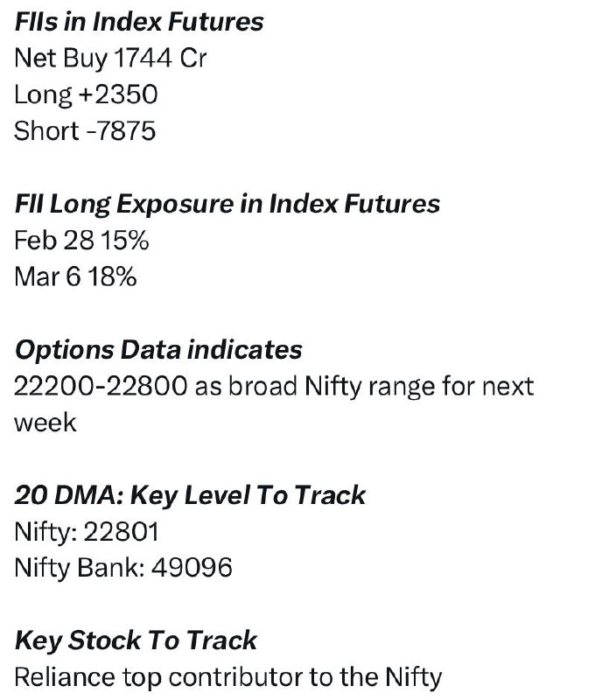
Task: Select the Net Buy 1744 Cr line
Action: [x=110, y=59]
